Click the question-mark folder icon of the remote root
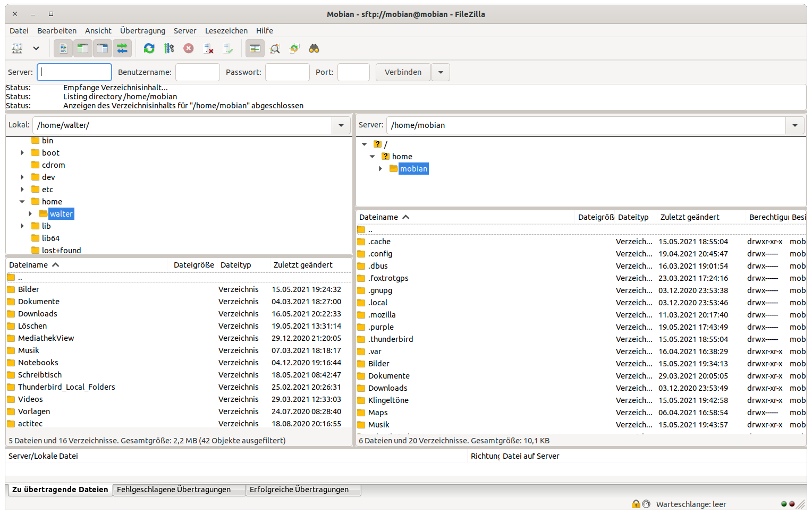812x515 pixels. pos(377,144)
